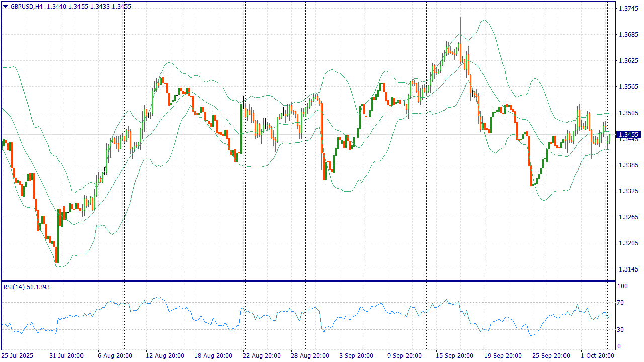Click the 1.3145 price axis label
Image resolution: width=644 pixels, height=362 pixels.
point(628,269)
